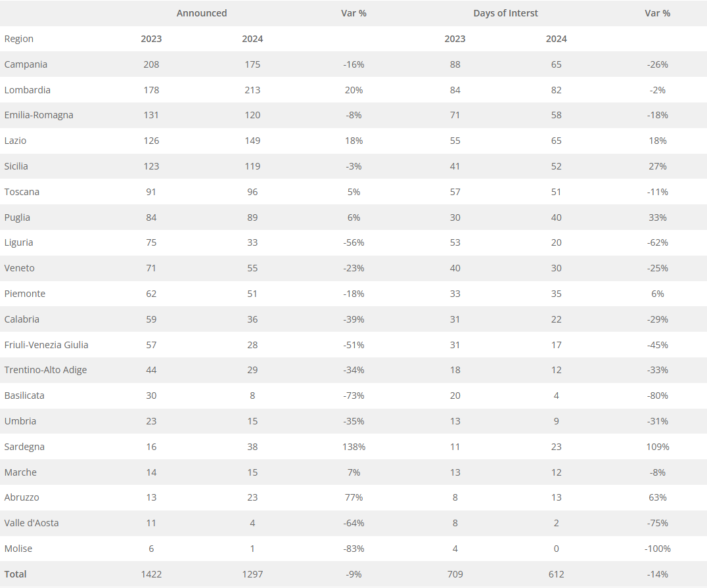The height and width of the screenshot is (588, 707).
Task: Select the 1297 total announced for 2024
Action: (x=252, y=574)
